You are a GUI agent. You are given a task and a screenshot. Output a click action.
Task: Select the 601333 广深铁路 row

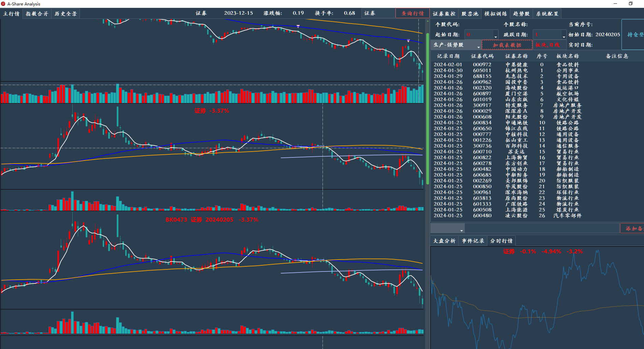[x=537, y=204]
